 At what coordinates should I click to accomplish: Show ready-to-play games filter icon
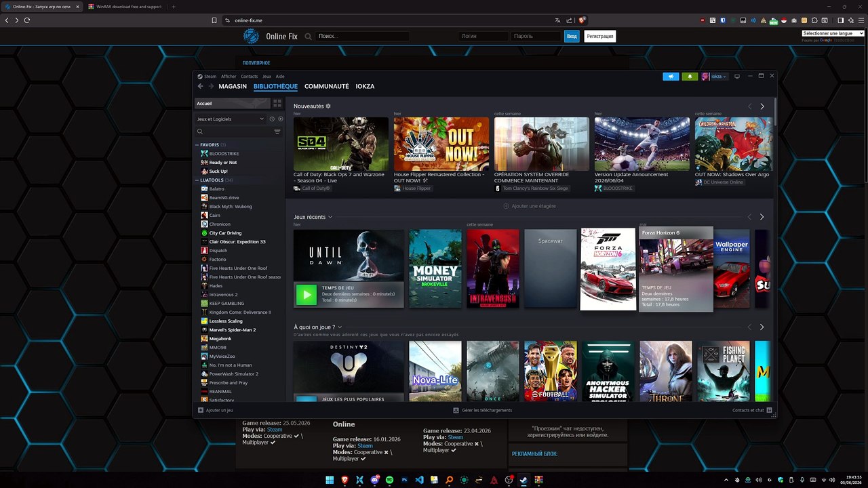[280, 119]
